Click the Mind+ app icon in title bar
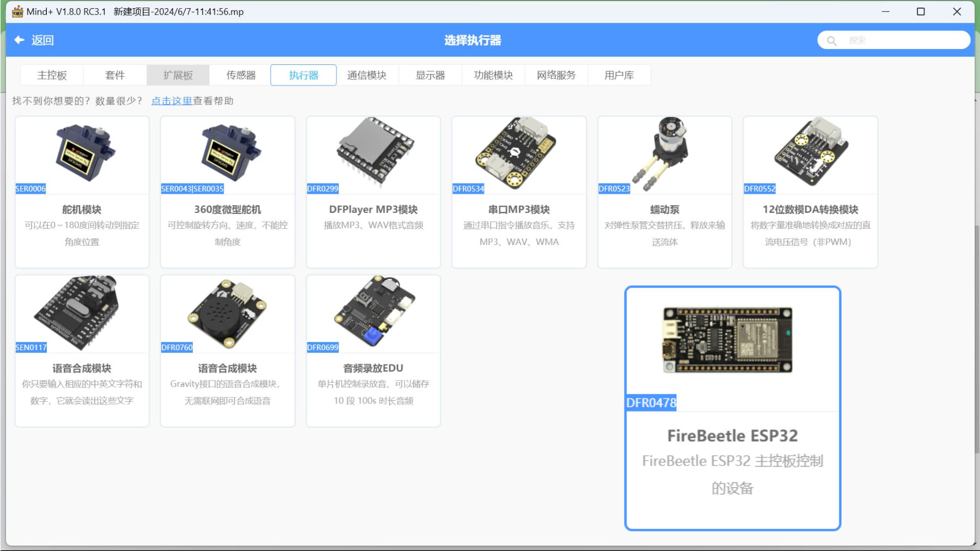 17,11
